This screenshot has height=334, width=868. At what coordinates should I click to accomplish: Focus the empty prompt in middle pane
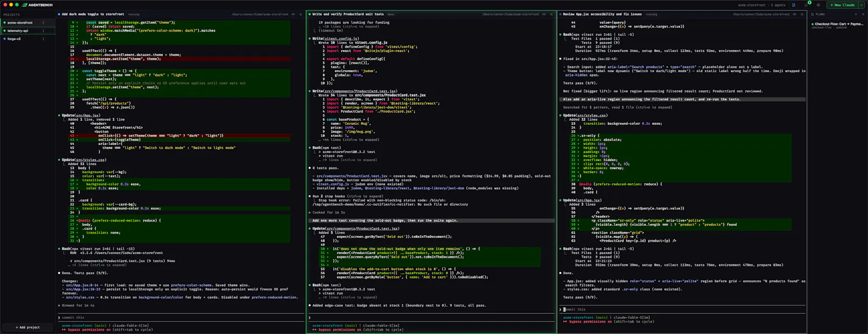click(x=432, y=318)
